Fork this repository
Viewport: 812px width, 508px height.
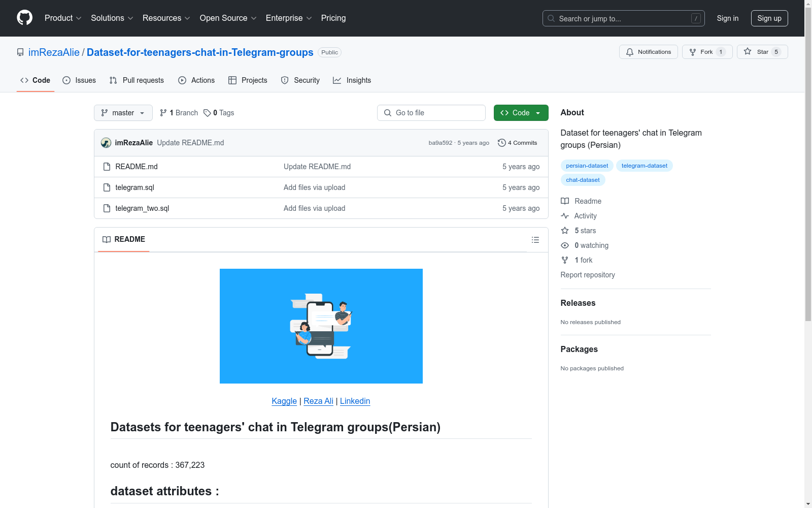pyautogui.click(x=707, y=52)
